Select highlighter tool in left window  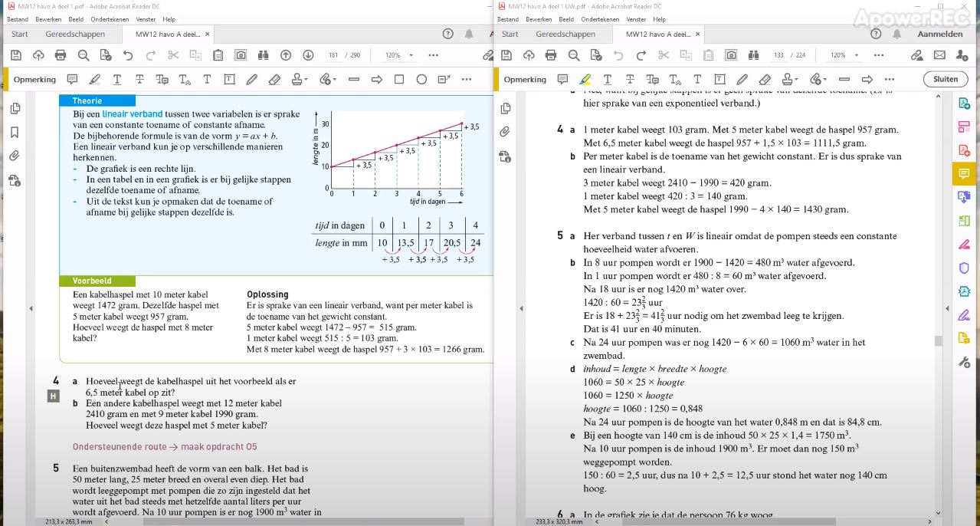click(x=94, y=79)
